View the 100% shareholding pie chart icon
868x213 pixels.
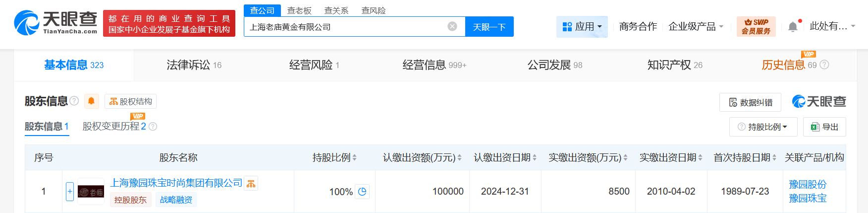(363, 192)
